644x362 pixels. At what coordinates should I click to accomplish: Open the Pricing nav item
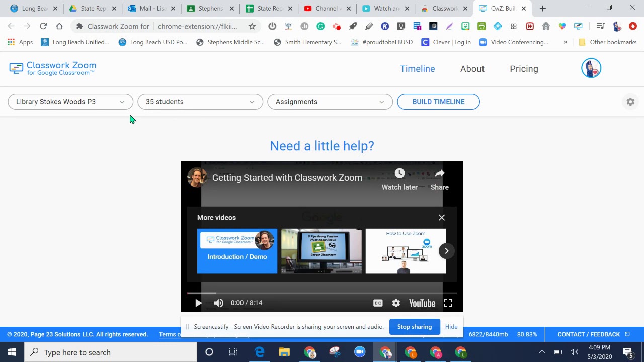[x=524, y=69]
